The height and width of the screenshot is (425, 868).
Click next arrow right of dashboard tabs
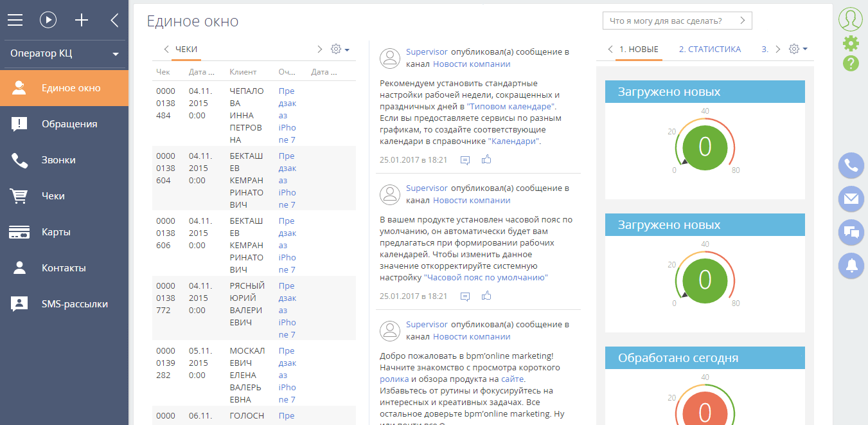(x=778, y=50)
